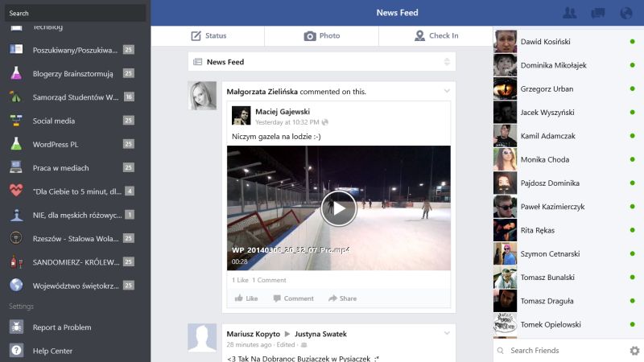Select the Status tab
Viewport: 644px width, 362px height.
(208, 35)
